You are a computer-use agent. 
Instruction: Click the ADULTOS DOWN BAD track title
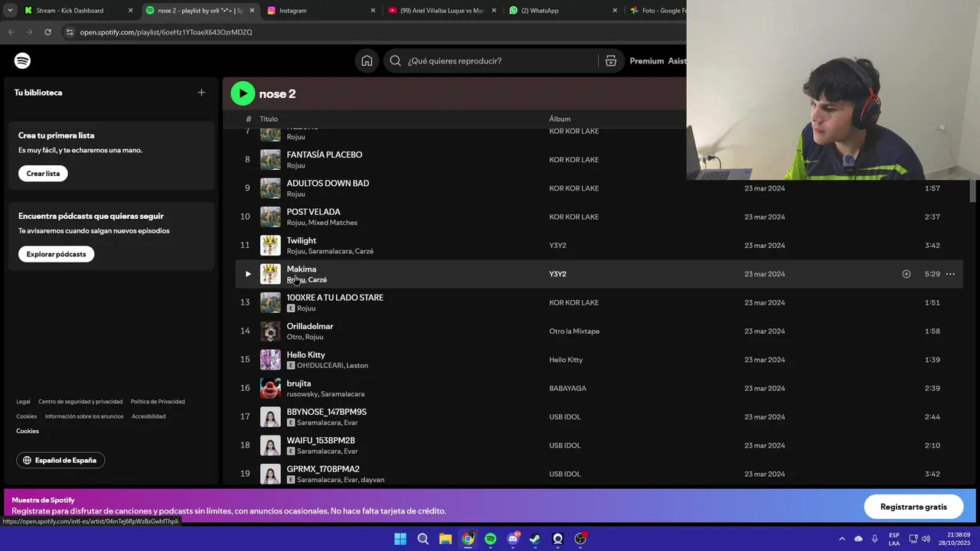click(x=328, y=184)
